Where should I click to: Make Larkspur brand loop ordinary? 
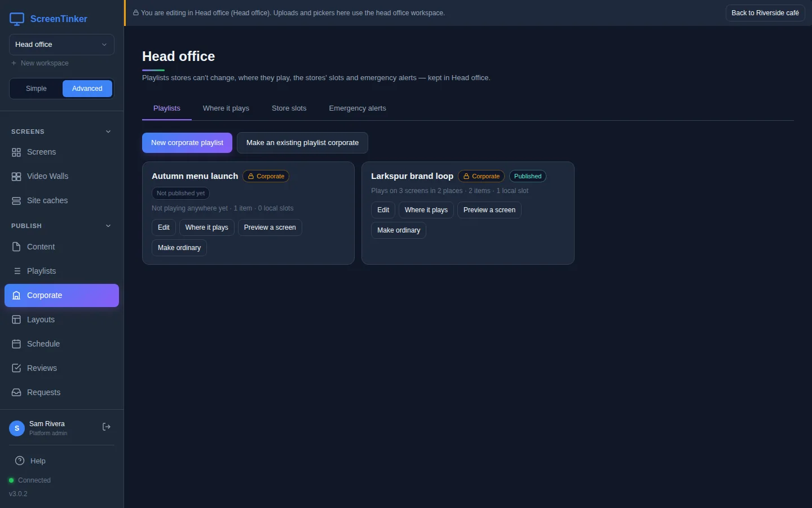point(399,230)
